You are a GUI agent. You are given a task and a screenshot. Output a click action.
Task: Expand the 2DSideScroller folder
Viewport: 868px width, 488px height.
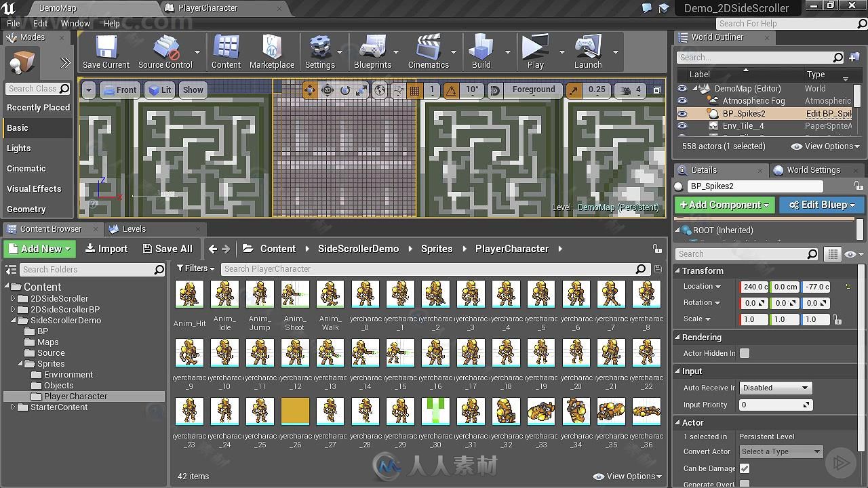point(14,298)
